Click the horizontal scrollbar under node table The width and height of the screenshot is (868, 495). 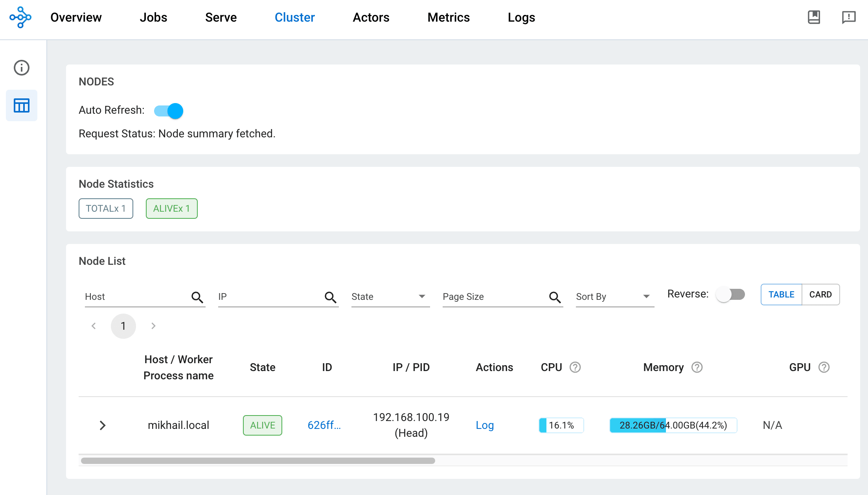tap(258, 461)
